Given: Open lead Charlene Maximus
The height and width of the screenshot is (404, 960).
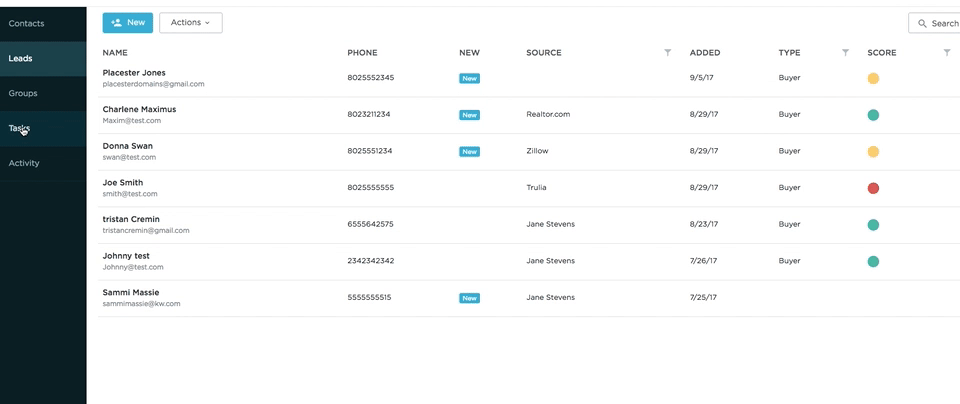Looking at the screenshot, I should [x=139, y=110].
